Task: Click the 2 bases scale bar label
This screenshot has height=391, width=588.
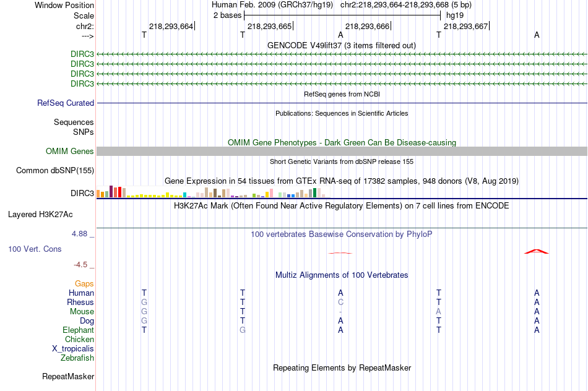Action: pyautogui.click(x=227, y=15)
